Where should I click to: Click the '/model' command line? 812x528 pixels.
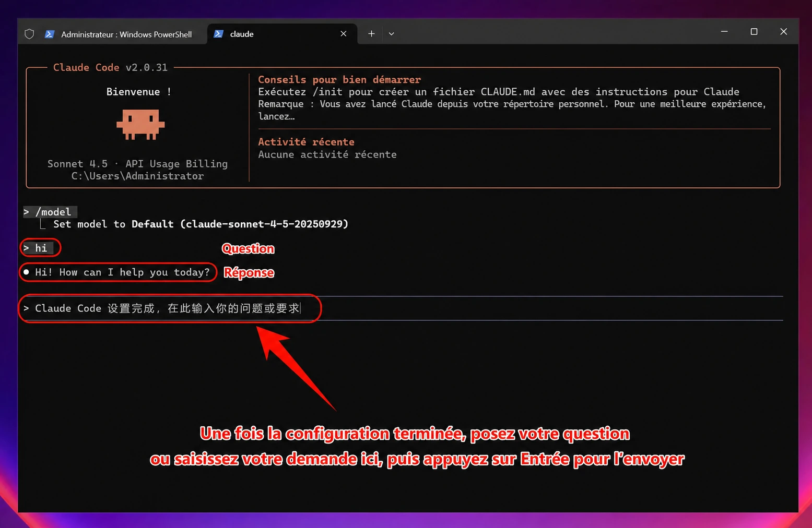(x=50, y=212)
